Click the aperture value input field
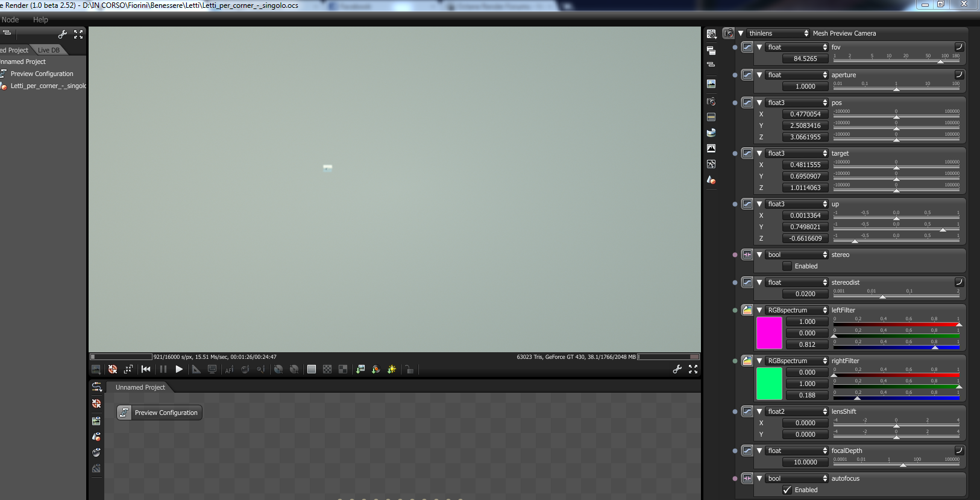 coord(805,86)
